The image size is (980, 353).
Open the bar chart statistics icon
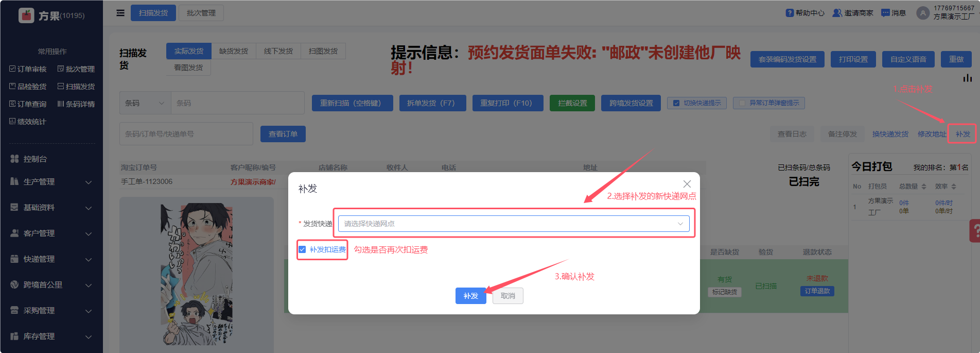tap(968, 78)
